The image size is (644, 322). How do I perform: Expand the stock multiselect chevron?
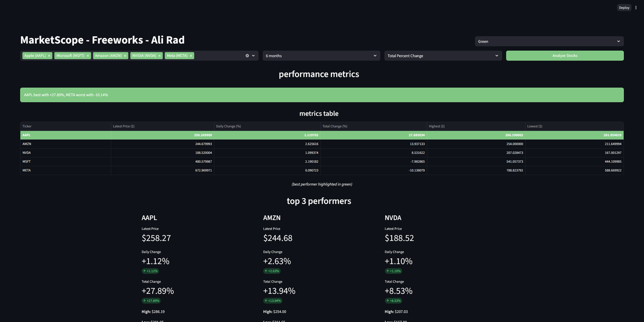(x=253, y=56)
